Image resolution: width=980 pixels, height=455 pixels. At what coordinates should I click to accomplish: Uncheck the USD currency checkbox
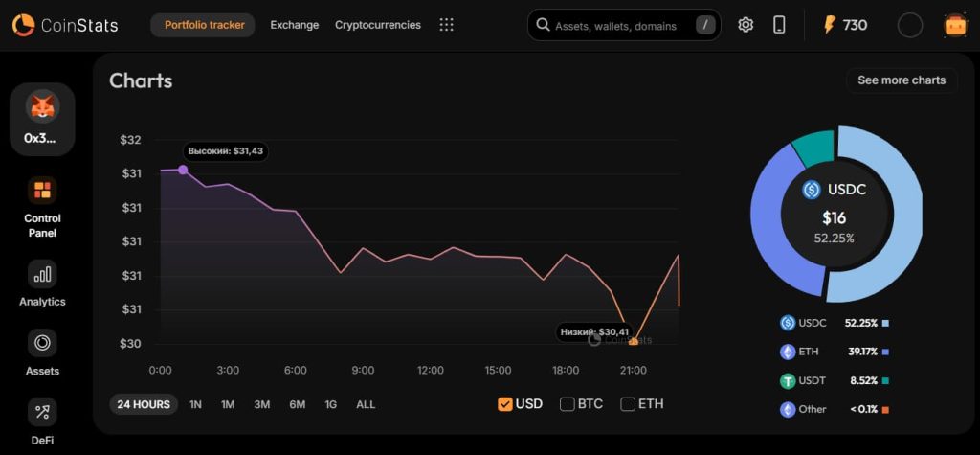505,404
